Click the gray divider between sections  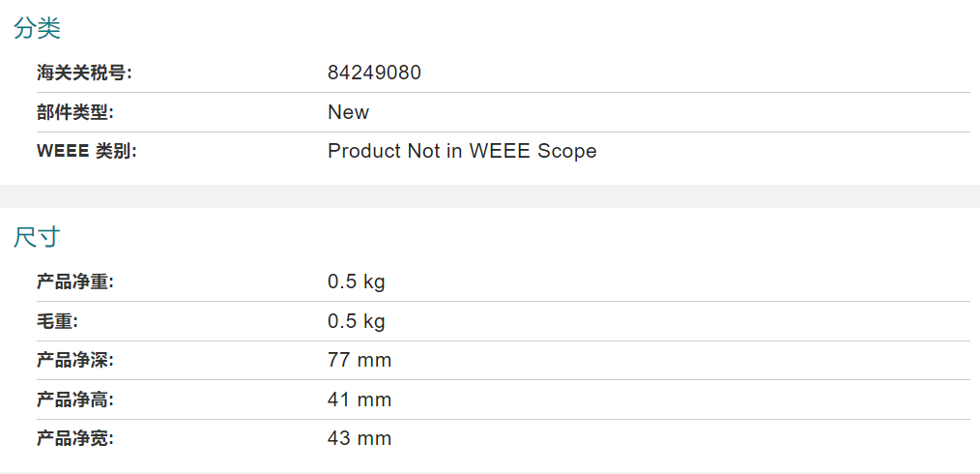[490, 196]
